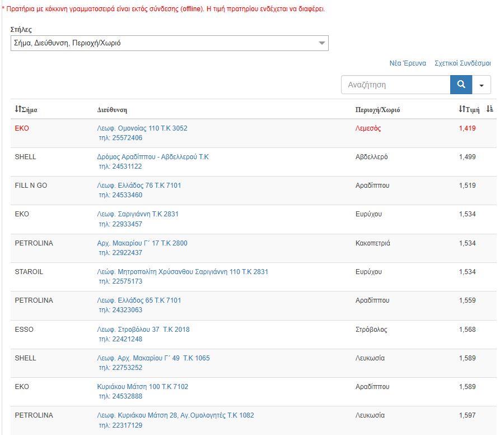The height and width of the screenshot is (435, 504).
Task: Open the Στήλες column selection dropdown
Action: click(169, 43)
